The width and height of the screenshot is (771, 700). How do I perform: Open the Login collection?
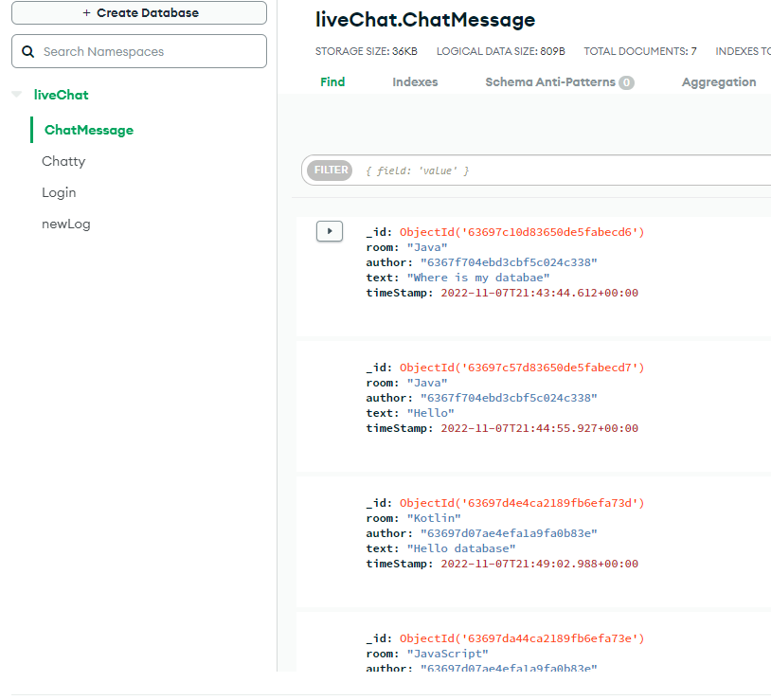(x=59, y=192)
